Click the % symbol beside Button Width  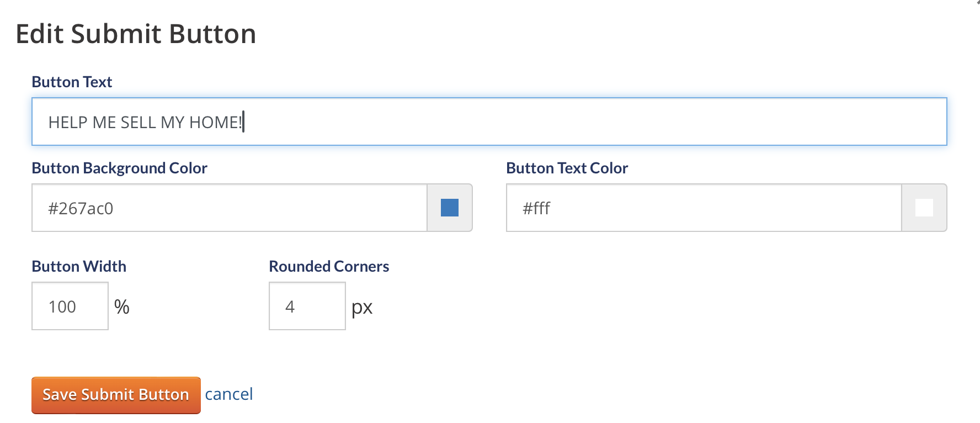coord(122,306)
